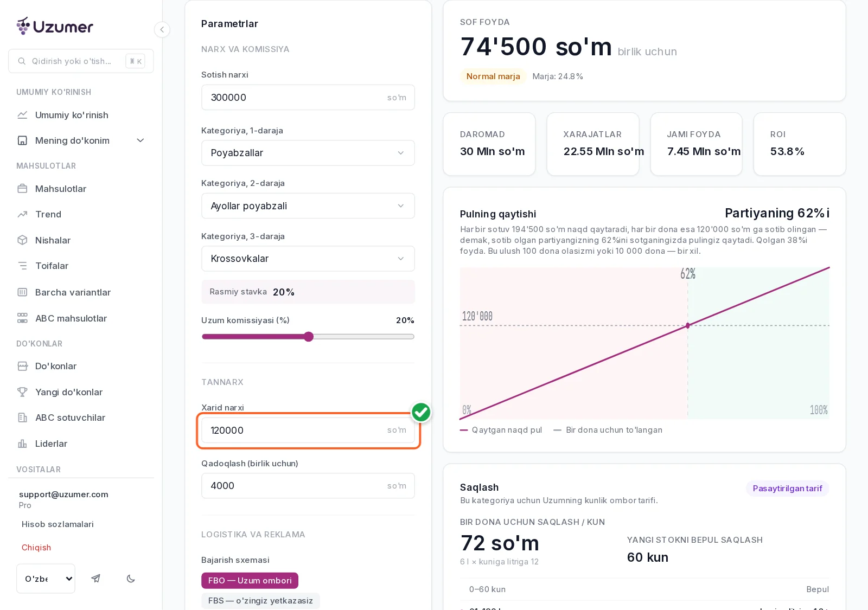Select FBS — o'zingiz yetkazasiz scheme
868x610 pixels.
tap(260, 601)
